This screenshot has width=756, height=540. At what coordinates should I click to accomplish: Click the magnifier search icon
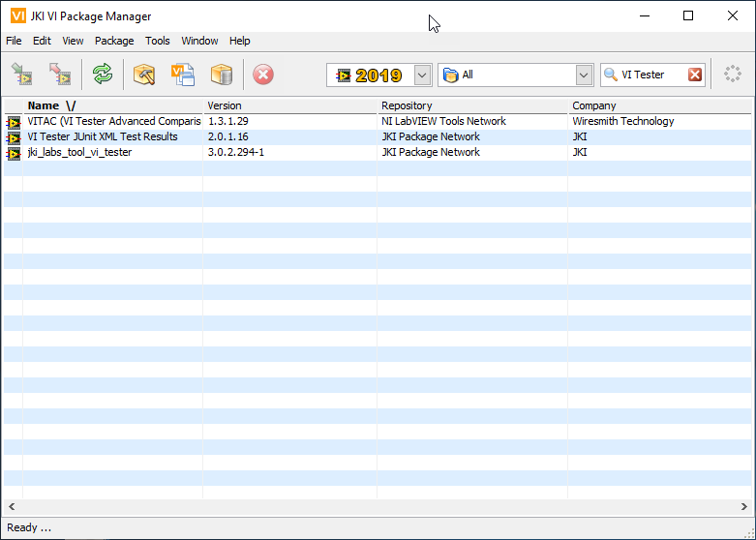(611, 75)
